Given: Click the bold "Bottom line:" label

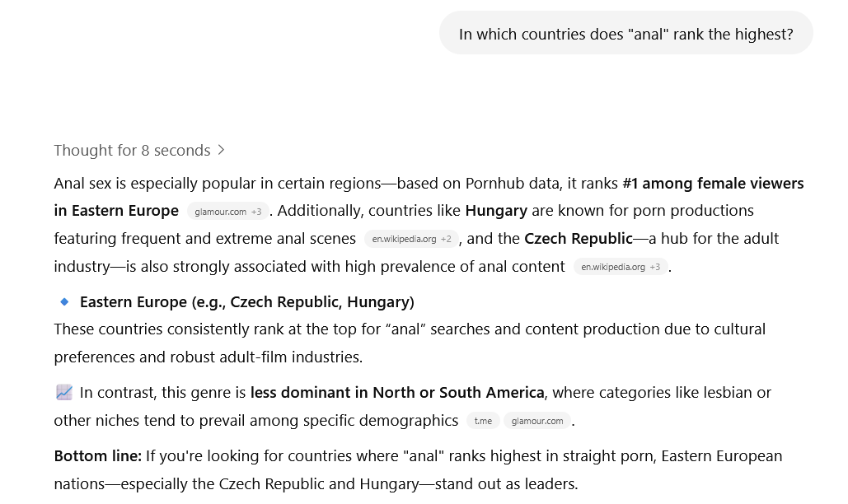Looking at the screenshot, I should click(98, 456).
